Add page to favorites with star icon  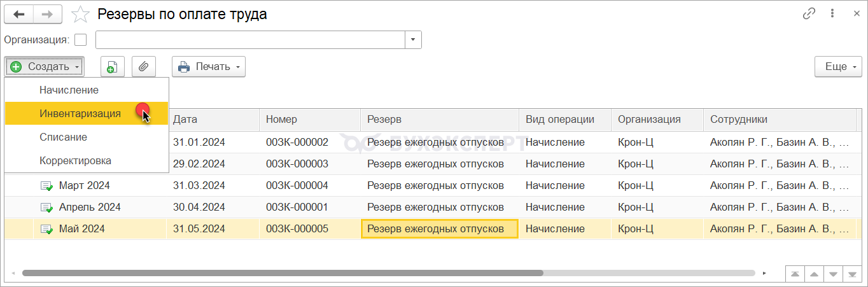pos(80,15)
